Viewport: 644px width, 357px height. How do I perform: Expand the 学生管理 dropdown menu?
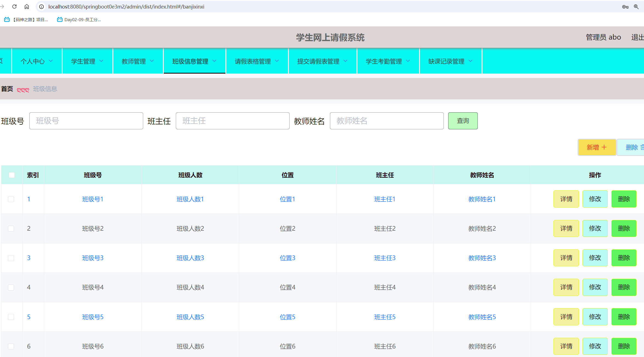pos(87,61)
